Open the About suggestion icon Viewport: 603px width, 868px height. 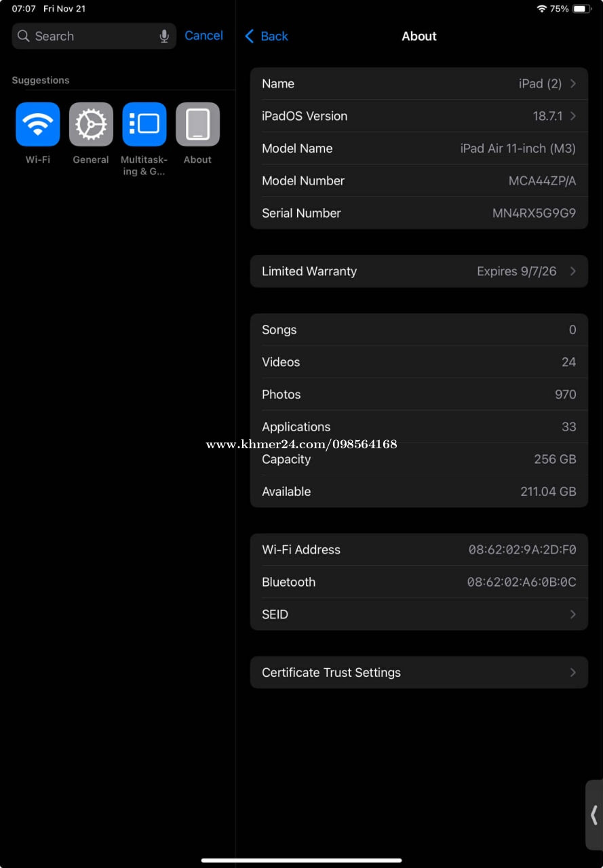pos(197,124)
